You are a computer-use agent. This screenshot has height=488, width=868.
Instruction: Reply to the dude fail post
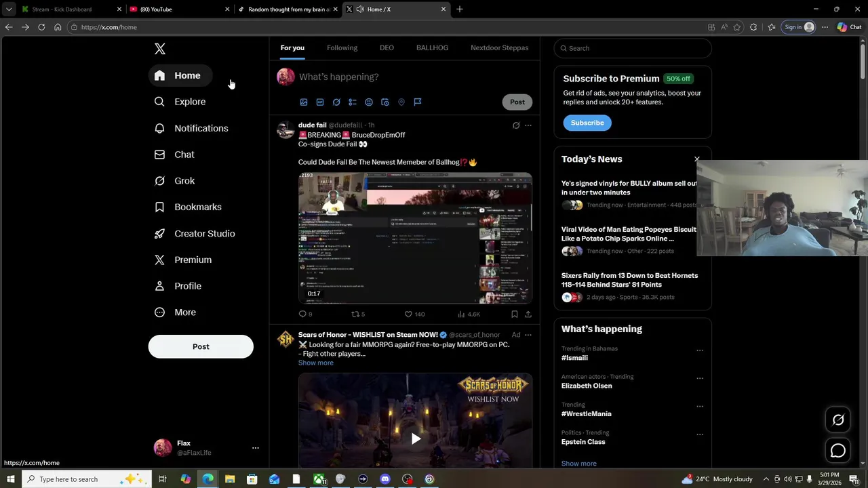tap(305, 314)
